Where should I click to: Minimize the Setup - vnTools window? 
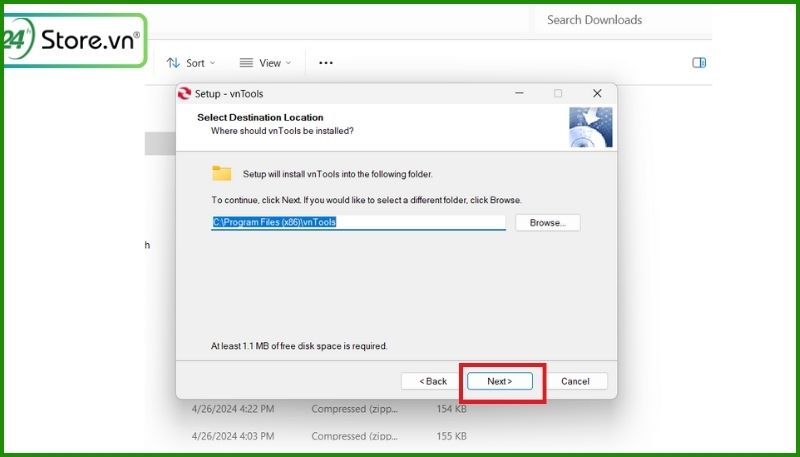pos(519,93)
